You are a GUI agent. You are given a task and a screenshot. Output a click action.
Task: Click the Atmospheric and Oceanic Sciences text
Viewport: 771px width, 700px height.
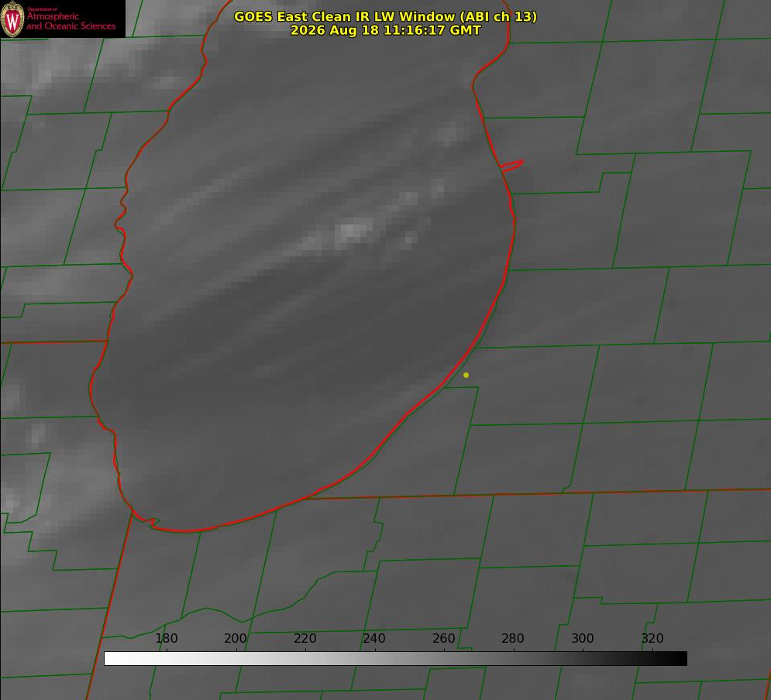pyautogui.click(x=71, y=21)
